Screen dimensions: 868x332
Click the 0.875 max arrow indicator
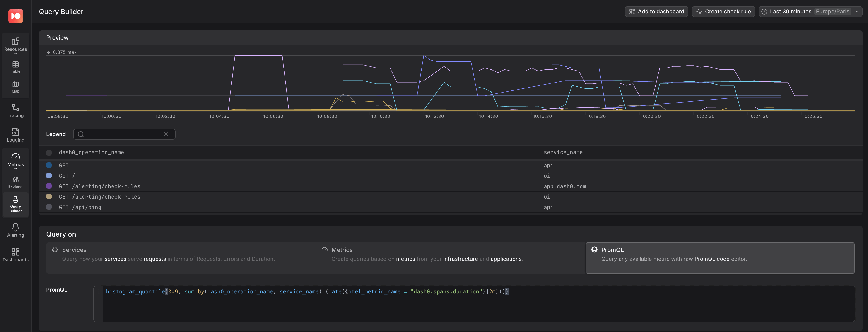click(x=48, y=52)
